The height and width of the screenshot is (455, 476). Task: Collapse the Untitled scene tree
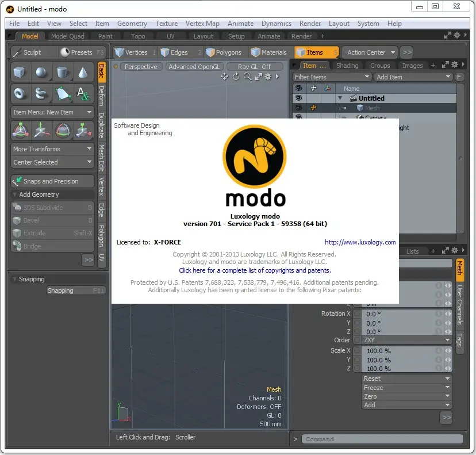[x=340, y=98]
